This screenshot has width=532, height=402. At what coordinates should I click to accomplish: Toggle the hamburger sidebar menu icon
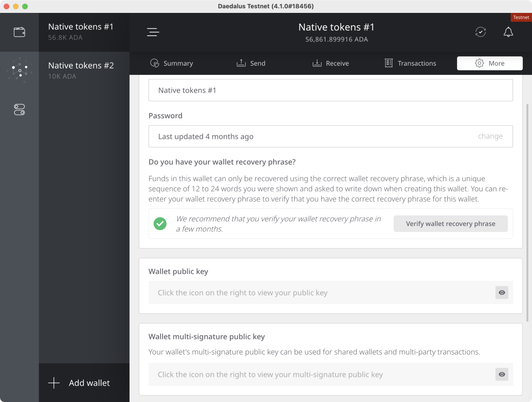[x=153, y=32]
